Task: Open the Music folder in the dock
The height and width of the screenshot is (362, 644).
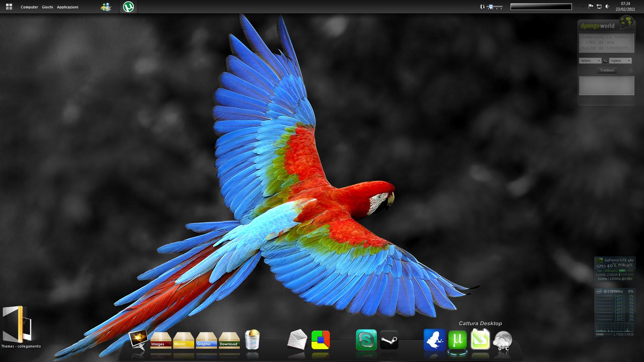Action: point(183,340)
